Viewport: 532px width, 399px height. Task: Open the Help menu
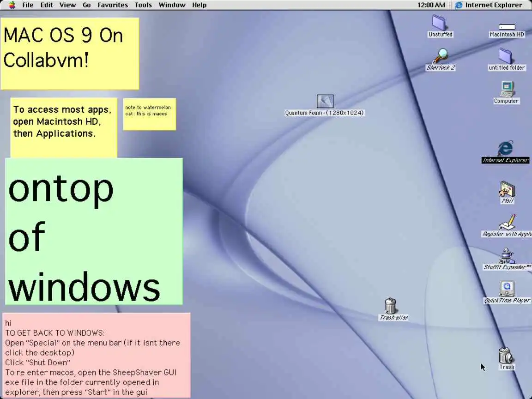pos(199,5)
